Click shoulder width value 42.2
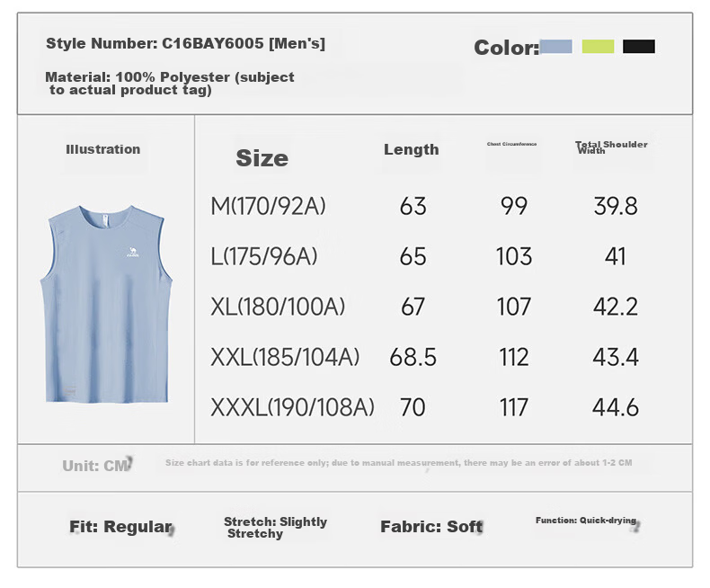The width and height of the screenshot is (710, 588). tap(616, 307)
